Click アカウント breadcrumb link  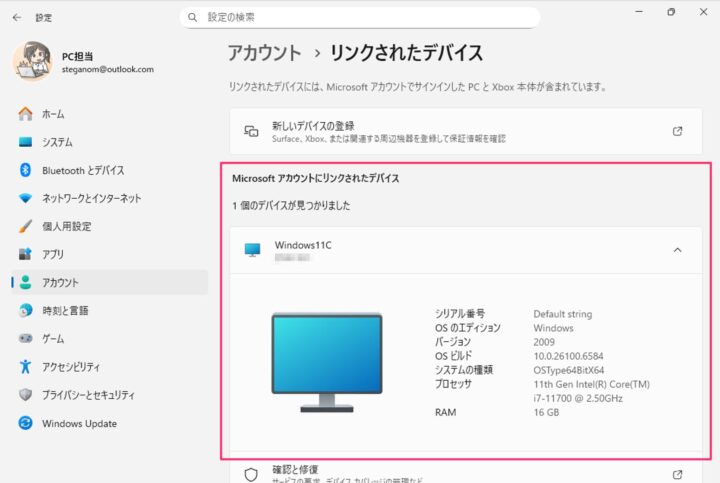coord(264,53)
